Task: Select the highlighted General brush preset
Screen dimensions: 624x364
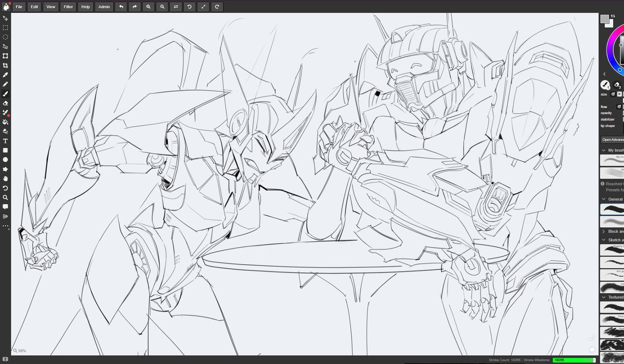Action: tap(612, 209)
